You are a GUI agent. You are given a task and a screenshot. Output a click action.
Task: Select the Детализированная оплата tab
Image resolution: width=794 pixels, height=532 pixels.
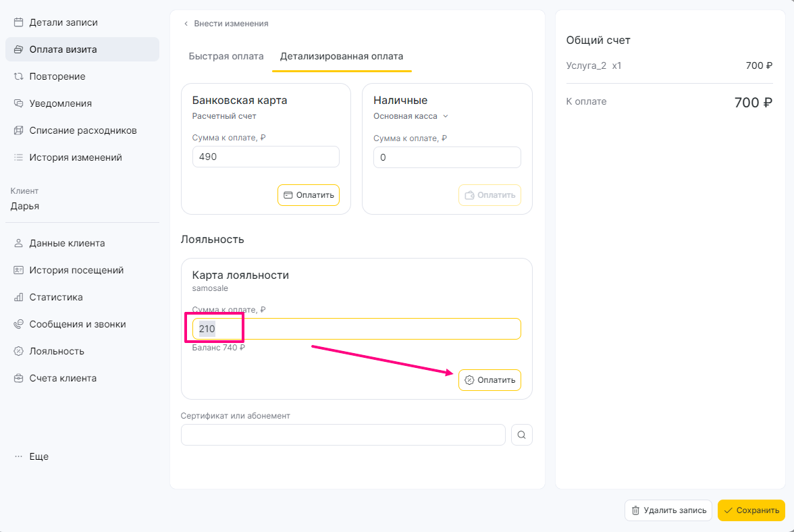[342, 56]
